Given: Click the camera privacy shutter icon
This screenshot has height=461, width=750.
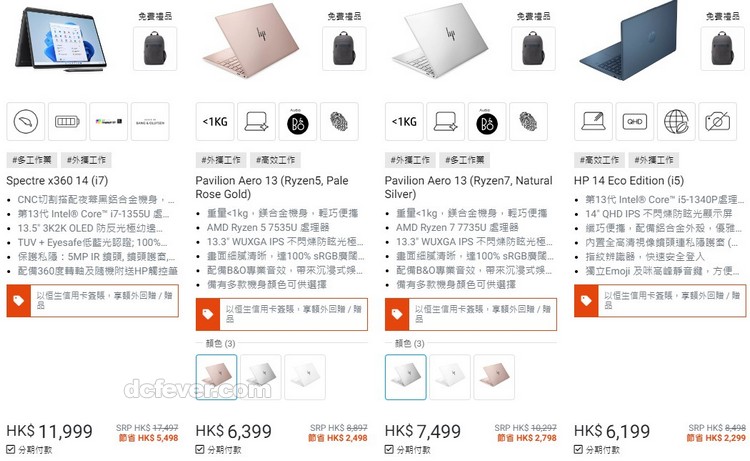Looking at the screenshot, I should (x=717, y=121).
